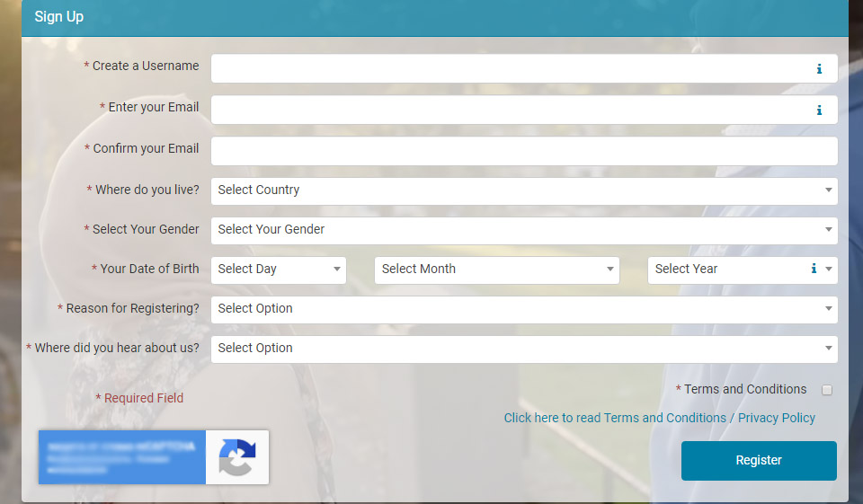Tick the Terms and Conditions checkbox
Viewport: 863px width, 504px height.
pyautogui.click(x=827, y=390)
